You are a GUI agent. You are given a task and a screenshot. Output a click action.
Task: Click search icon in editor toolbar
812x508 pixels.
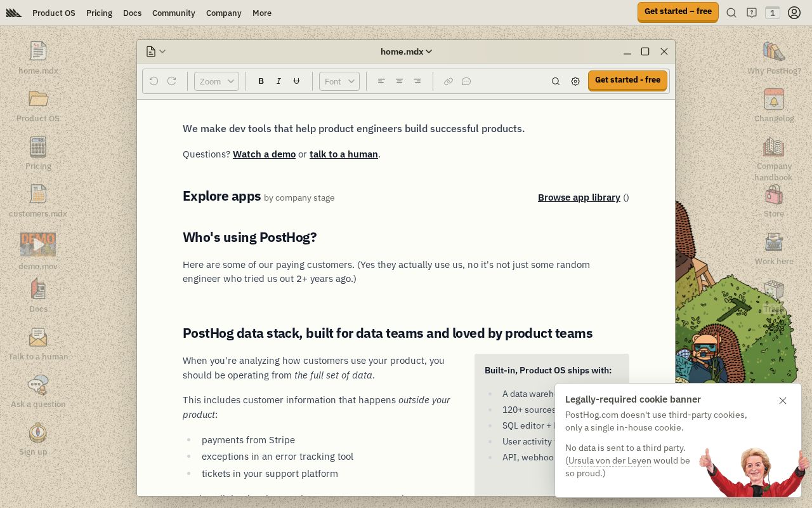pos(556,81)
